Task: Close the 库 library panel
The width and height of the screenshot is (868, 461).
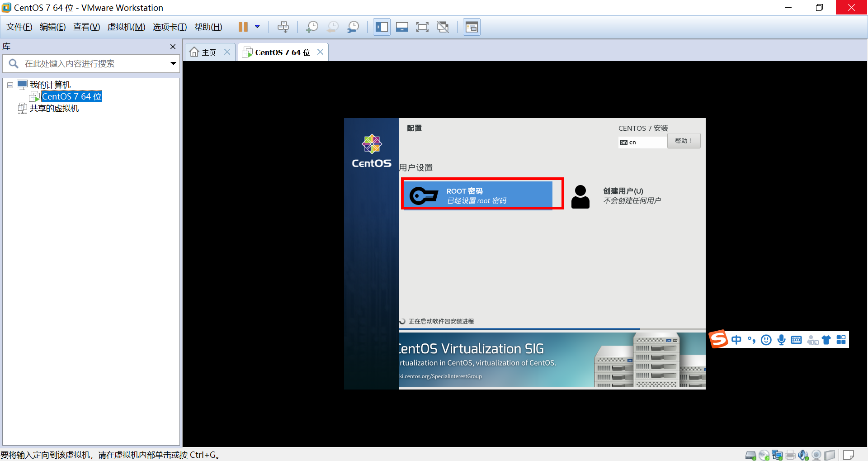Action: click(173, 47)
